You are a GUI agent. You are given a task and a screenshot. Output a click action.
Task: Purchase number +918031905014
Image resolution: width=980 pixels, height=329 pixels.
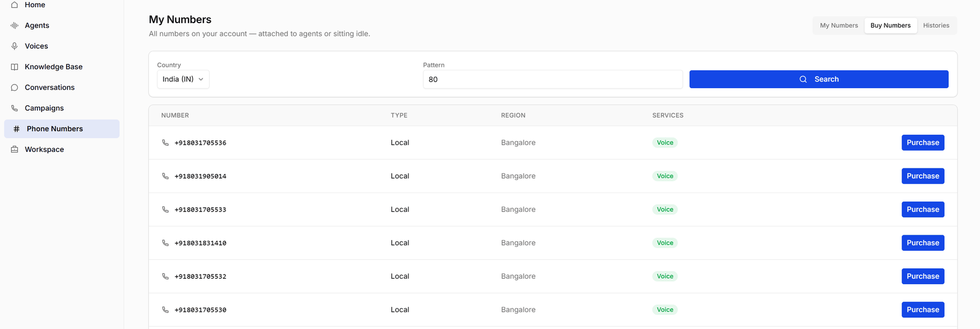tap(922, 176)
